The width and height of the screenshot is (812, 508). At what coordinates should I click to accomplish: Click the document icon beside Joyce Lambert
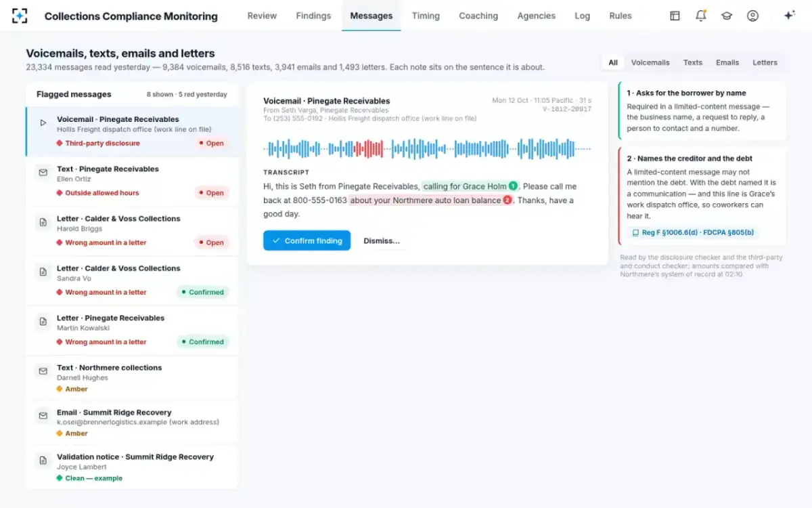pyautogui.click(x=43, y=461)
